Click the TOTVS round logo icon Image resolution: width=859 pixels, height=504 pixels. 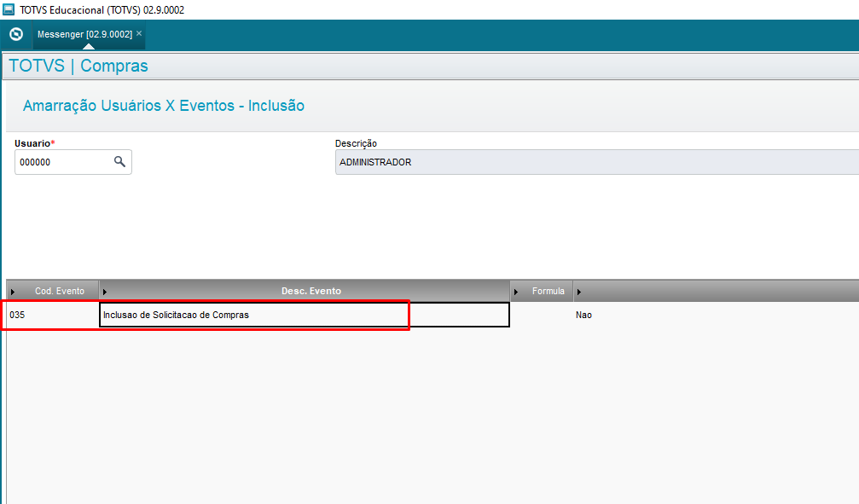click(16, 34)
